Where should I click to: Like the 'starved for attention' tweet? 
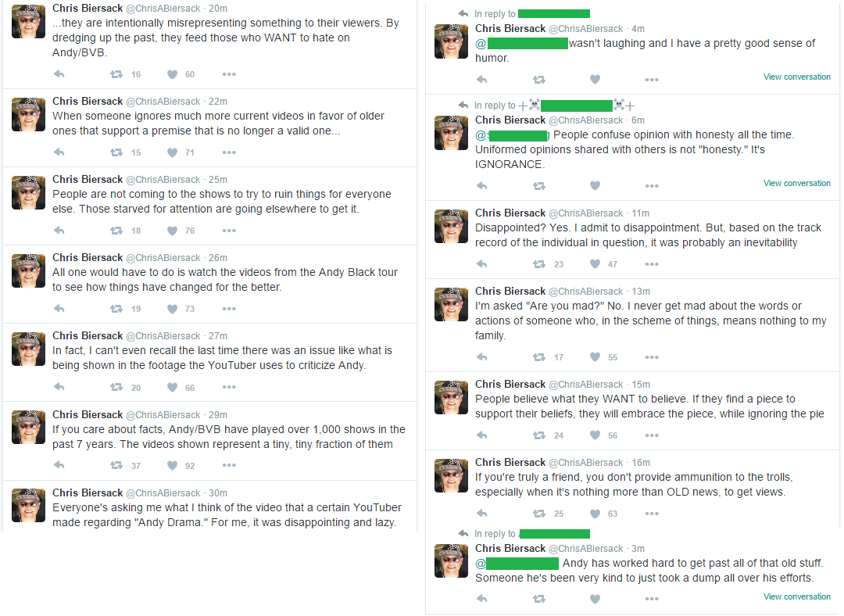[172, 231]
